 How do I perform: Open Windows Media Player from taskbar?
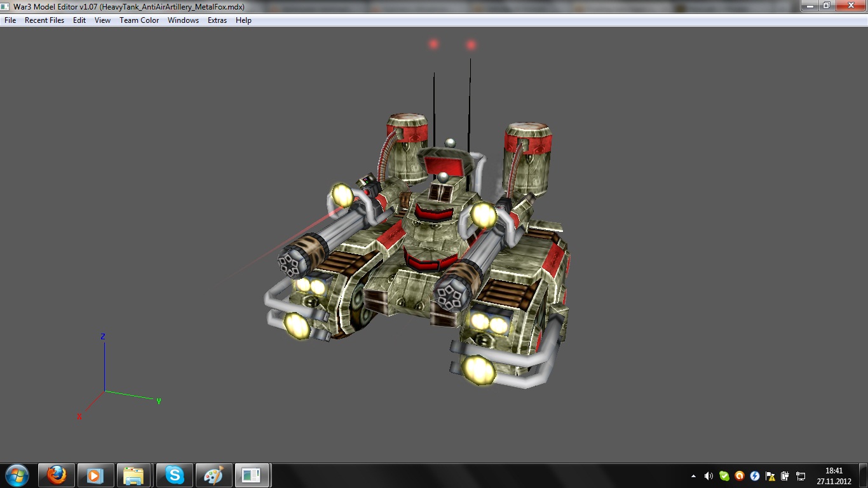click(95, 475)
